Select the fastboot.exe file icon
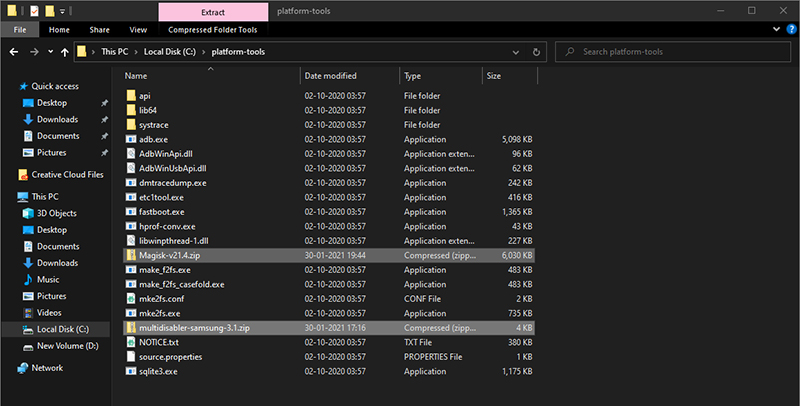Image resolution: width=800 pixels, height=406 pixels. (131, 212)
